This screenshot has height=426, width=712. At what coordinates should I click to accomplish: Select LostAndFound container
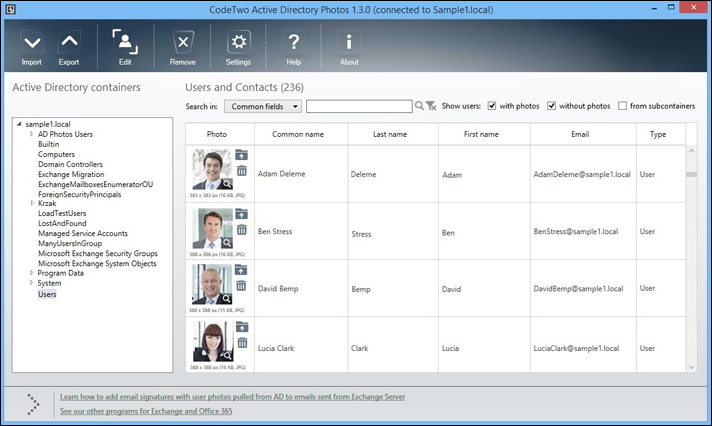click(x=62, y=223)
